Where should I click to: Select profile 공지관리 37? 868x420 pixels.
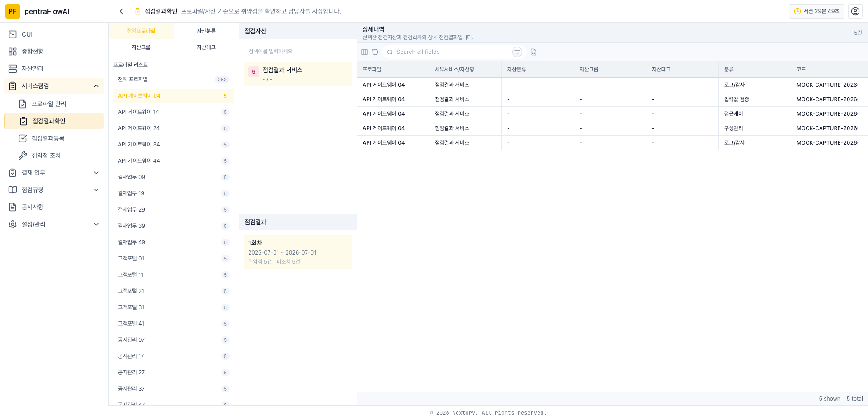pyautogui.click(x=174, y=389)
